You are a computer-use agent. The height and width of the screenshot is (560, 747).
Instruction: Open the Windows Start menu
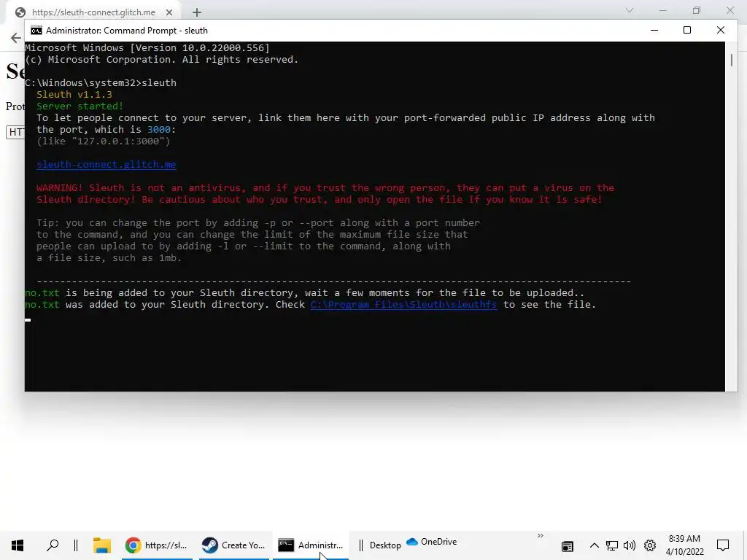[x=18, y=545]
